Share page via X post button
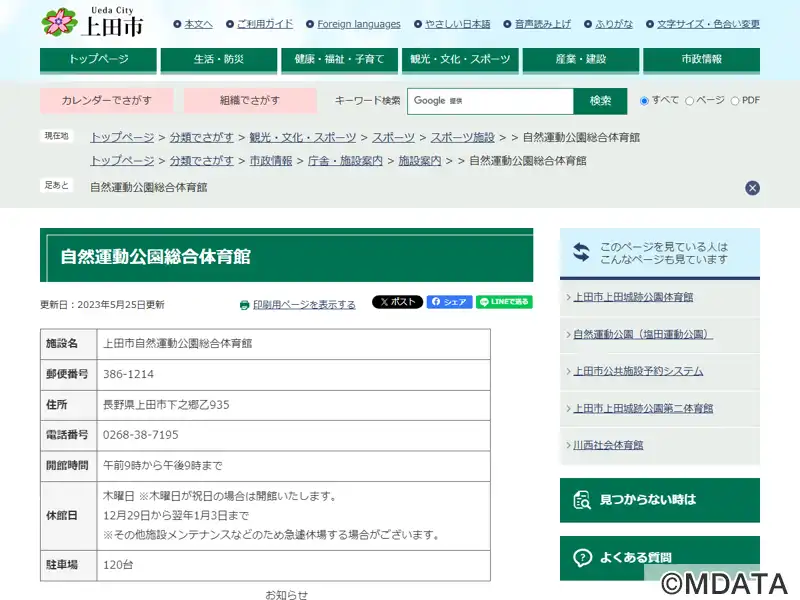This screenshot has height=600, width=800. tap(397, 302)
